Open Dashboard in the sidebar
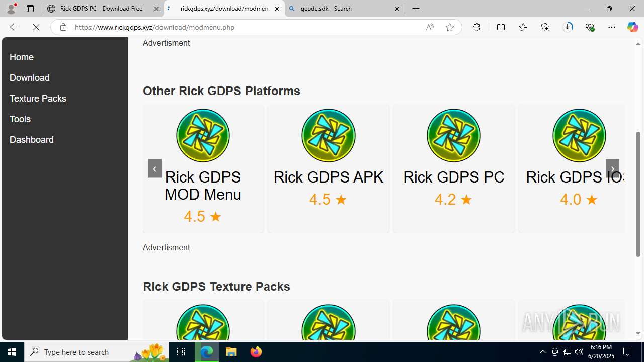 [x=32, y=140]
